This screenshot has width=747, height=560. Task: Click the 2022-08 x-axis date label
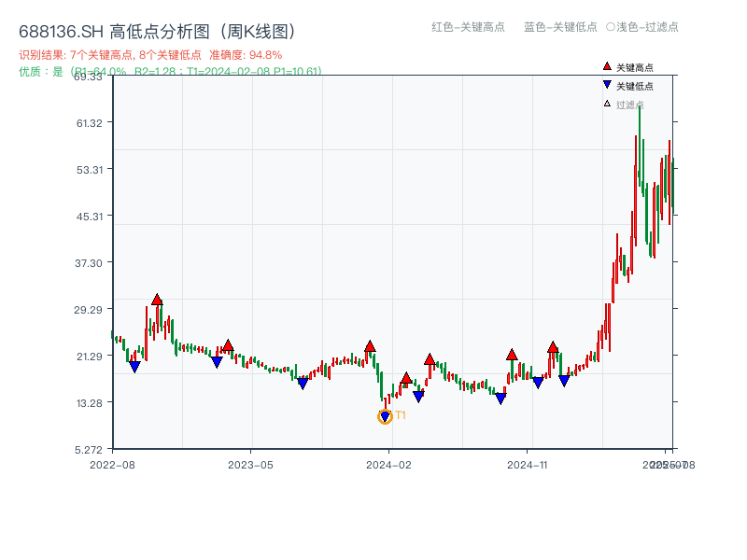point(112,465)
